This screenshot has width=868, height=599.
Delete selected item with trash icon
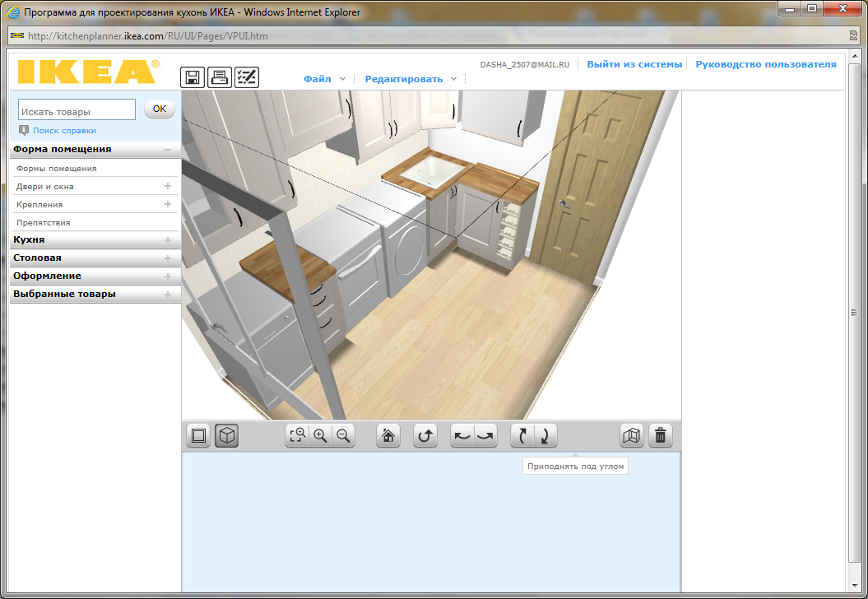tap(660, 436)
